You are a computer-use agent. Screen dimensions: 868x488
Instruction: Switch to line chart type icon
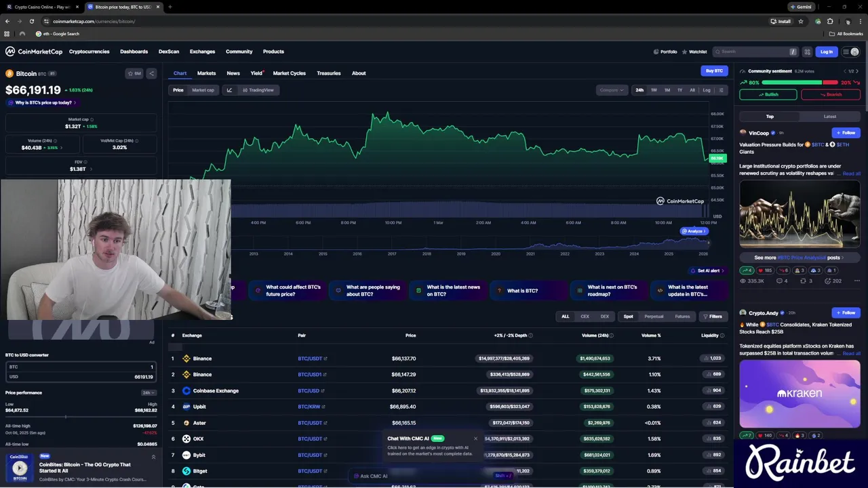tap(229, 90)
